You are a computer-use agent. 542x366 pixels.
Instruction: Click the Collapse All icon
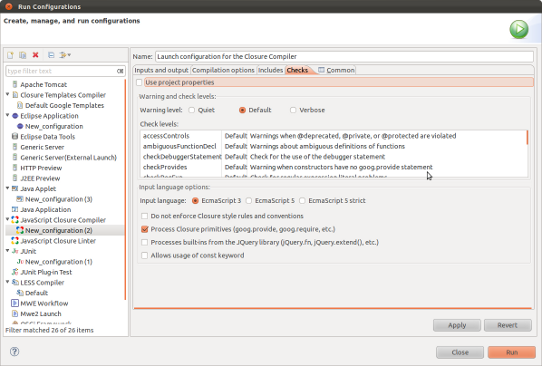click(x=51, y=55)
